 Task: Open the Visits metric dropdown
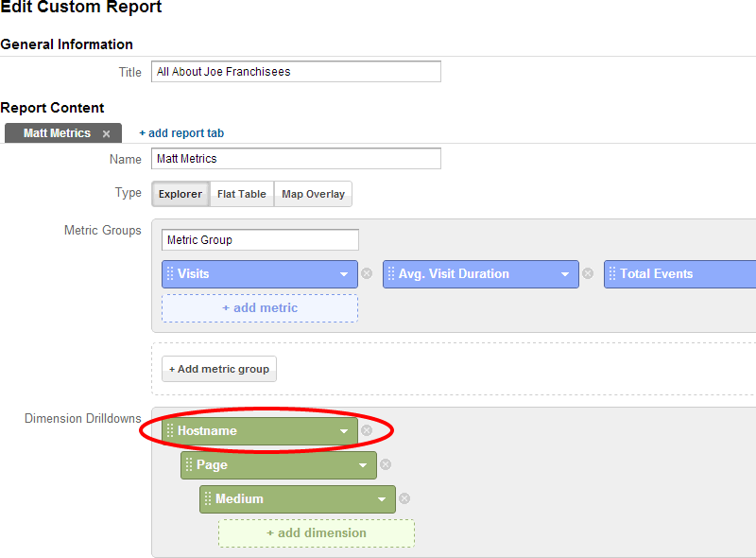point(345,273)
